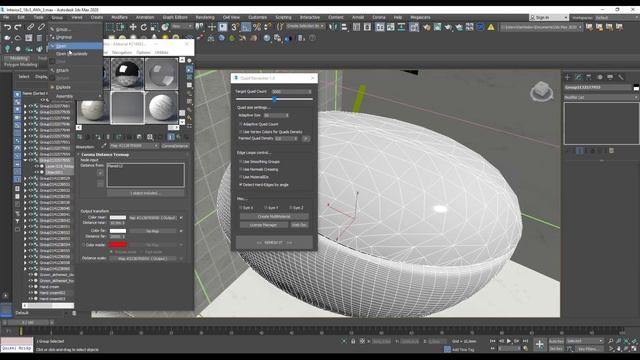Click the CoronaDistance map type button
Screen dimensions: 640x360
click(175, 146)
